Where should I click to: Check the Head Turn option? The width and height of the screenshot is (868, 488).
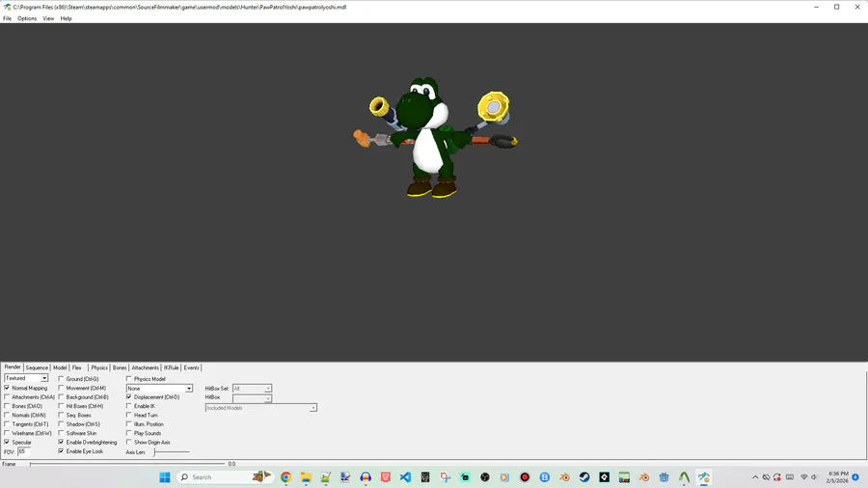(x=129, y=416)
